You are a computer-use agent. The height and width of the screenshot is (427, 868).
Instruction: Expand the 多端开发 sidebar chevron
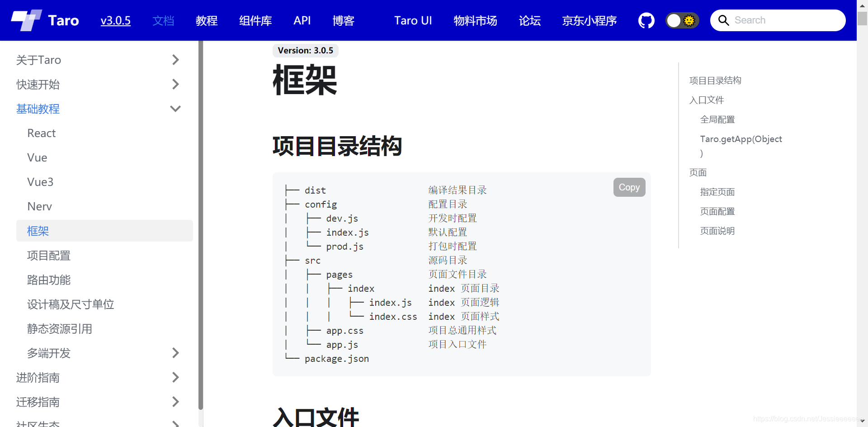click(176, 353)
